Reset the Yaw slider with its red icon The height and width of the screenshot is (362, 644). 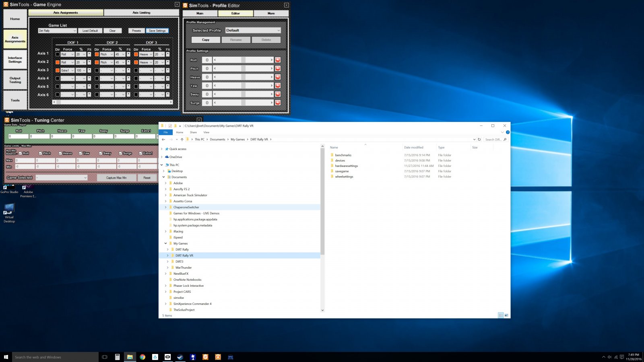point(278,86)
